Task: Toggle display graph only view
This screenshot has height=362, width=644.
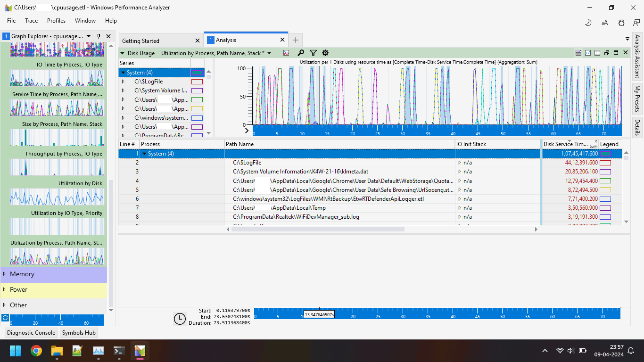Action: 588,53
